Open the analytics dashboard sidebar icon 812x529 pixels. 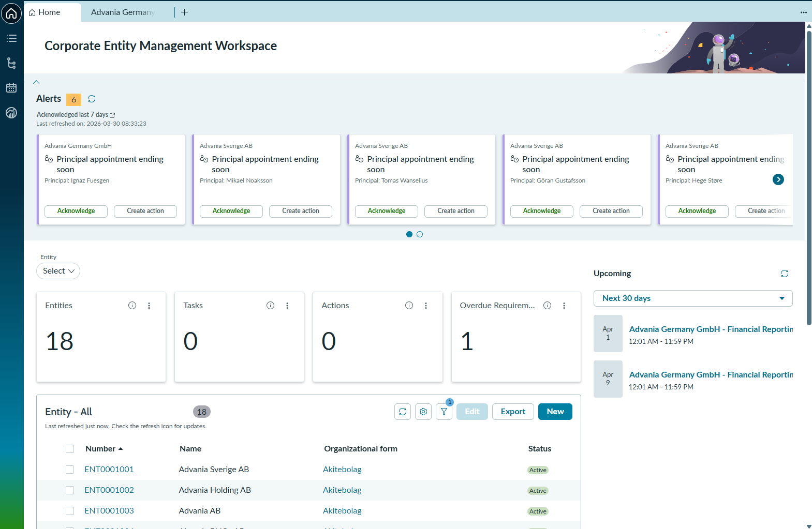[11, 113]
